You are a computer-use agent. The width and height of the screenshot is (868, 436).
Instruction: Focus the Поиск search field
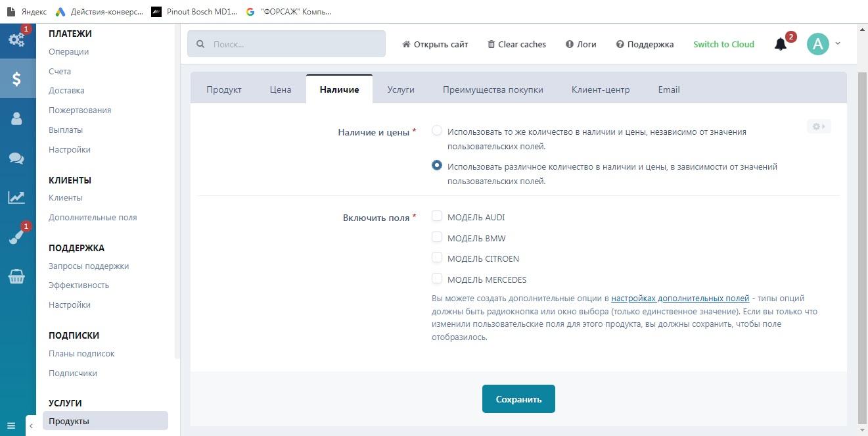pos(286,44)
